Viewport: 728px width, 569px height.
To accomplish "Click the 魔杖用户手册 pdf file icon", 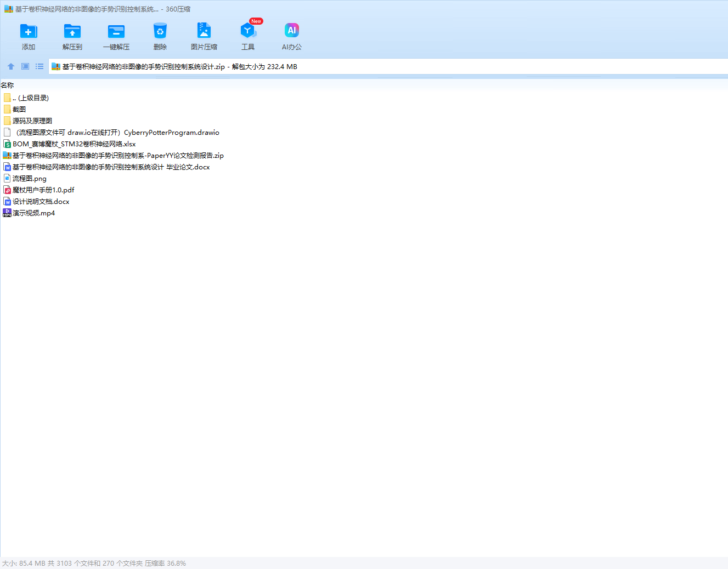I will click(7, 190).
